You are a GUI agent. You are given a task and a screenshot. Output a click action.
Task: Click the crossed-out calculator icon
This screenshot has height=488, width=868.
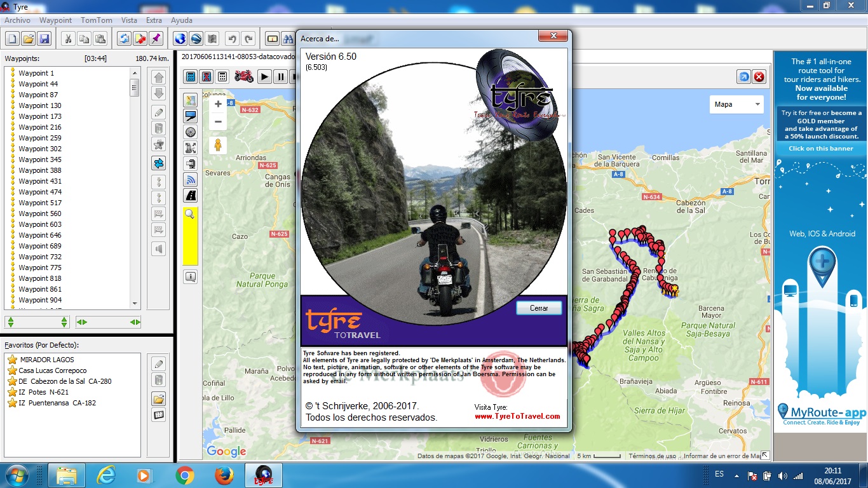pos(206,77)
